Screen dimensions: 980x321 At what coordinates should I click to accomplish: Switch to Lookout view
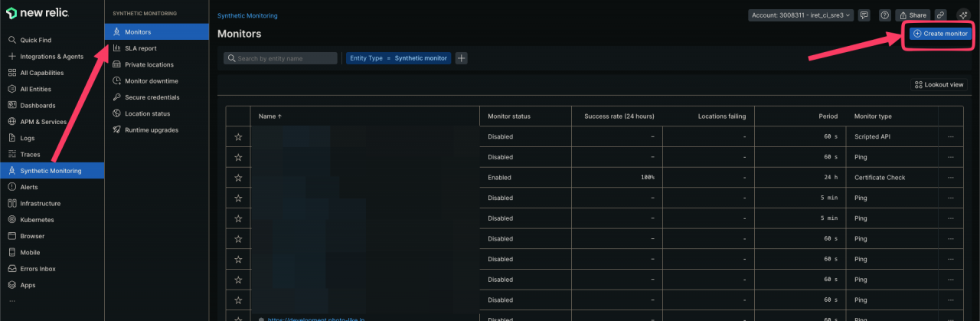939,84
